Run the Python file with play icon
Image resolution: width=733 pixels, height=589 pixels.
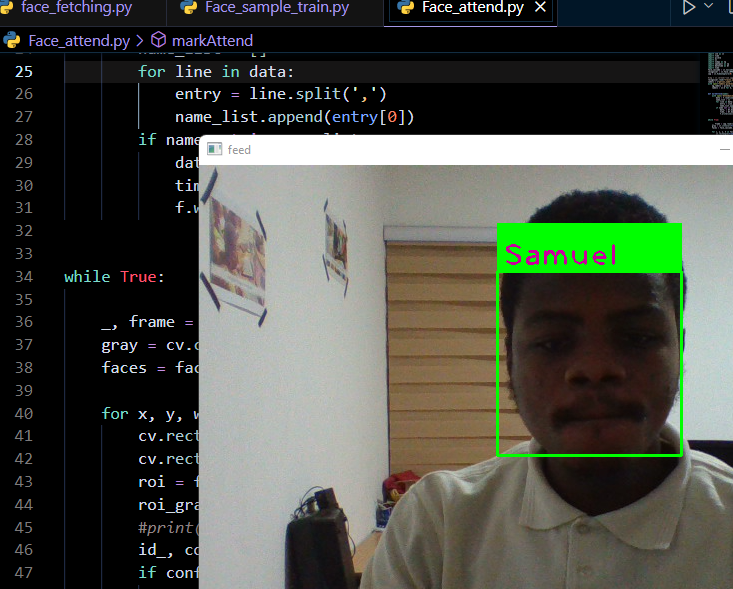pyautogui.click(x=689, y=7)
